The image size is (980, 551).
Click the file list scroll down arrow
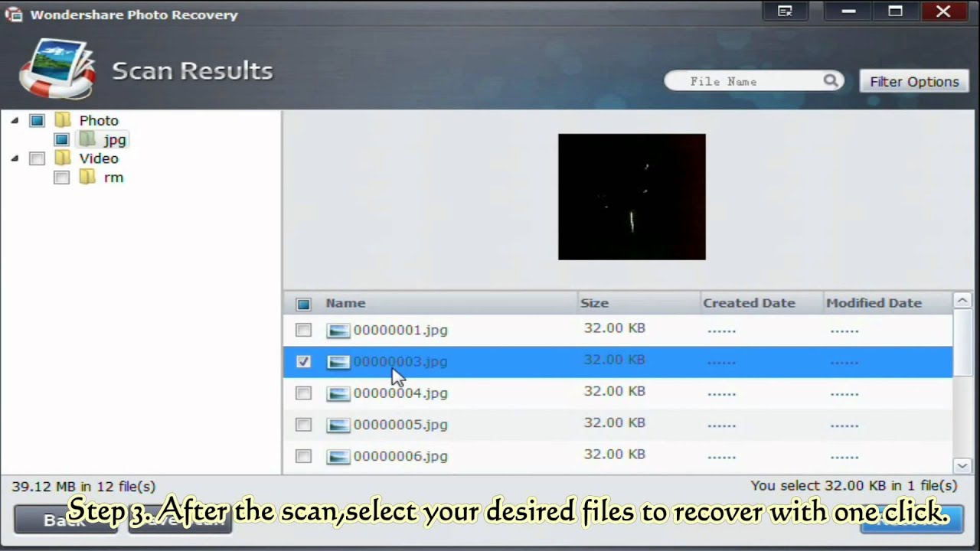click(x=962, y=465)
